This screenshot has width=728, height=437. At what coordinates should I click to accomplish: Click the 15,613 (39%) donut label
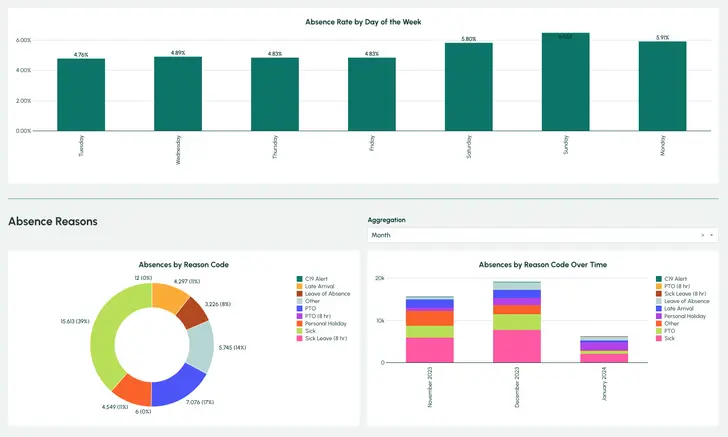(x=75, y=321)
